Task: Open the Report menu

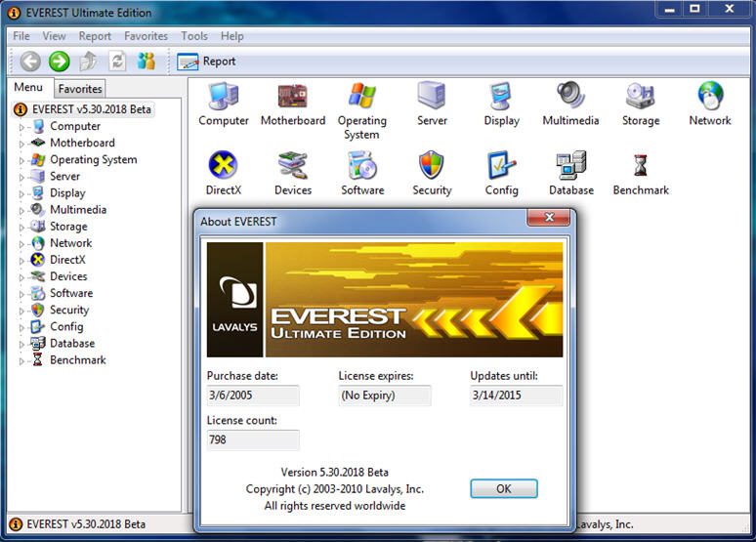Action: (x=95, y=36)
